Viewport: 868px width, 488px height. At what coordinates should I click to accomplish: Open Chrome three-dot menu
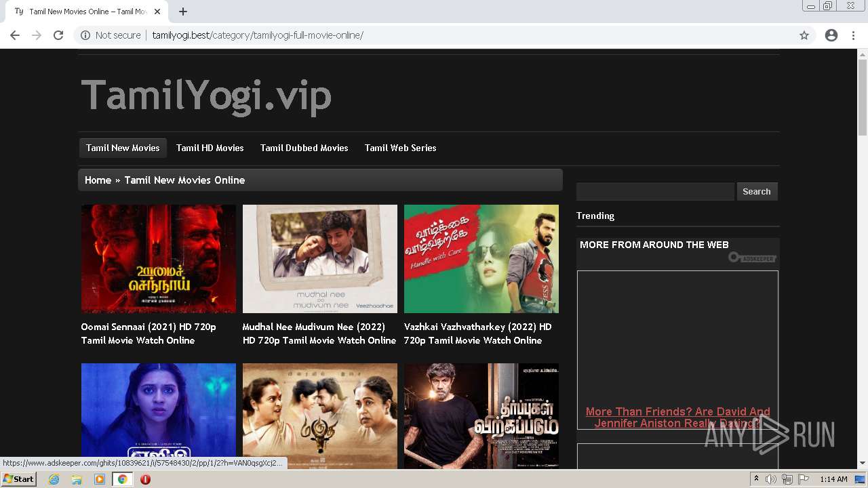point(853,35)
